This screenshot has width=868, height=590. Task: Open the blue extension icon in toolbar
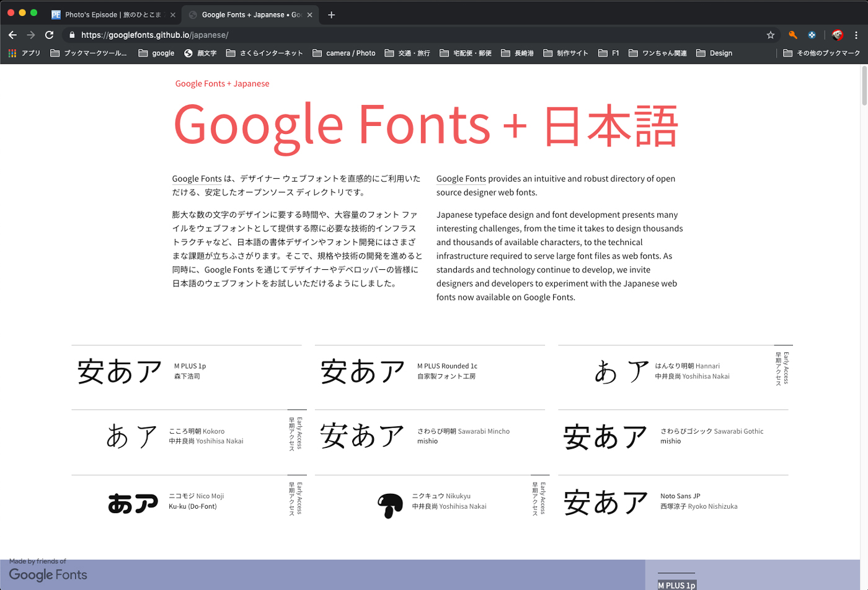point(812,35)
